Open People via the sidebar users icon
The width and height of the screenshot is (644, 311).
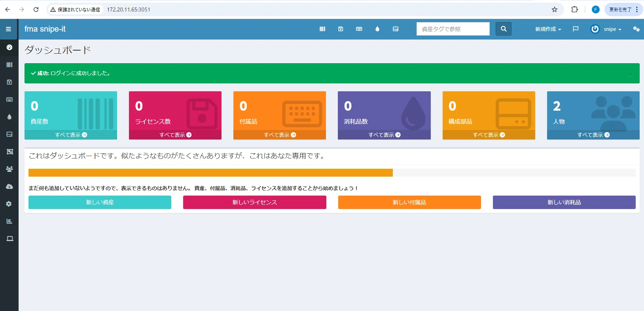pos(9,169)
